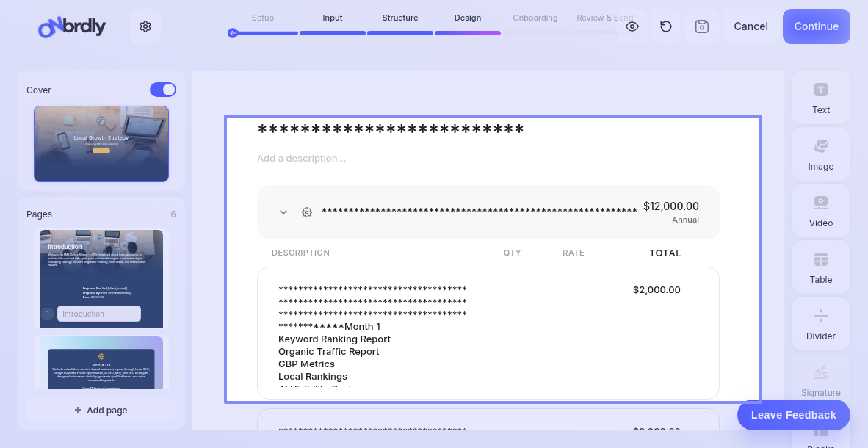Click the QTY column header
Viewport: 868px width, 448px height.
click(512, 253)
